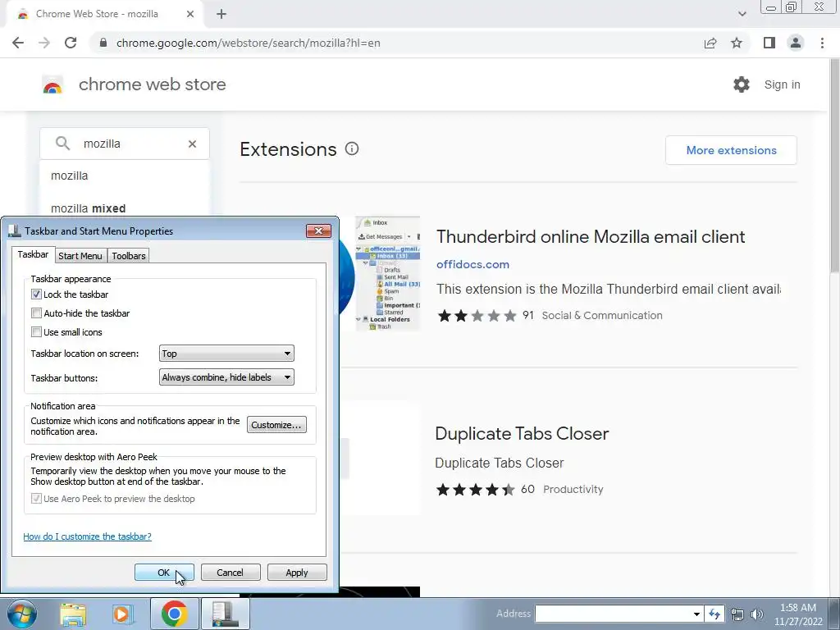840x630 pixels.
Task: Click the taskbar Address input field
Action: tap(613, 614)
